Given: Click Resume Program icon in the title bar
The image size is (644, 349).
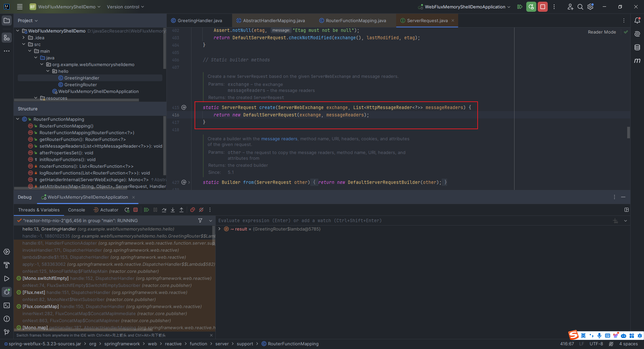Looking at the screenshot, I should point(520,7).
